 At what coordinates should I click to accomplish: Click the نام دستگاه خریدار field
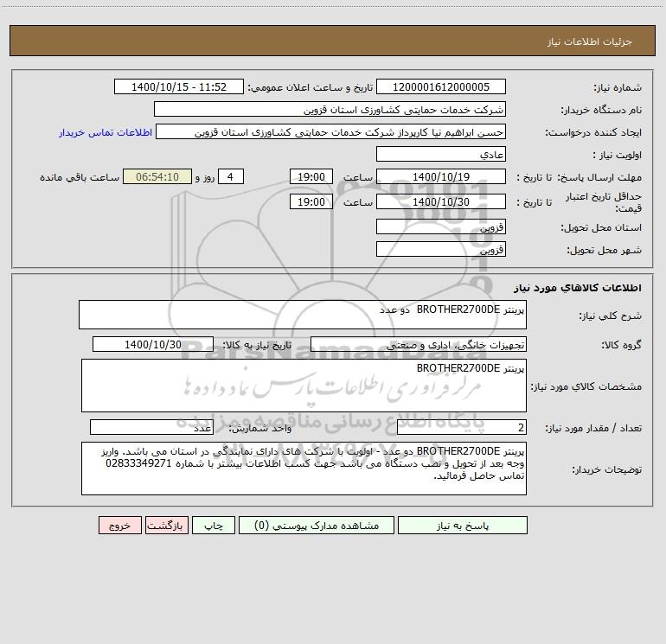(x=330, y=109)
